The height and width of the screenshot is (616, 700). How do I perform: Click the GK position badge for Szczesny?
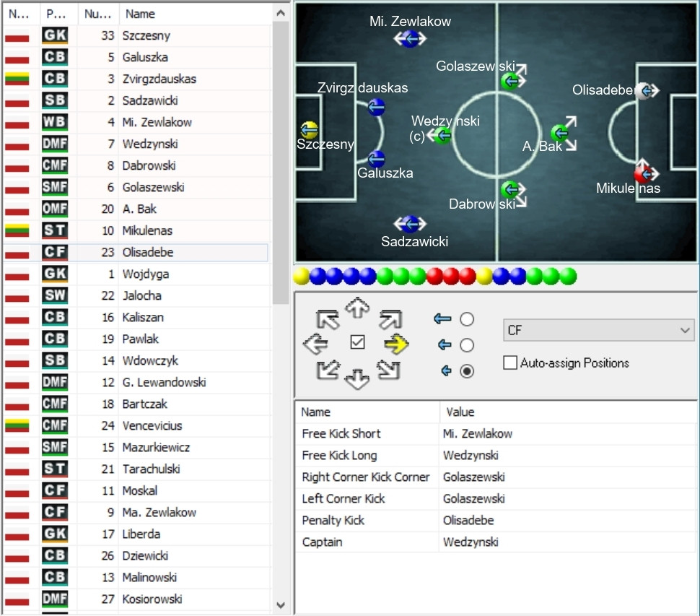[55, 35]
